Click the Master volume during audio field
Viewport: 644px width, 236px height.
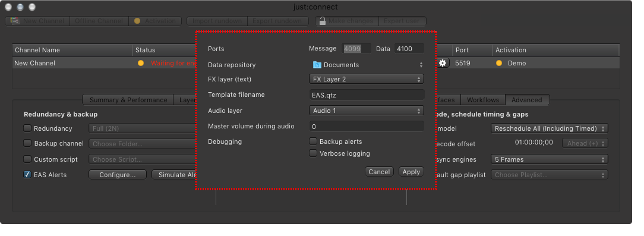click(367, 127)
